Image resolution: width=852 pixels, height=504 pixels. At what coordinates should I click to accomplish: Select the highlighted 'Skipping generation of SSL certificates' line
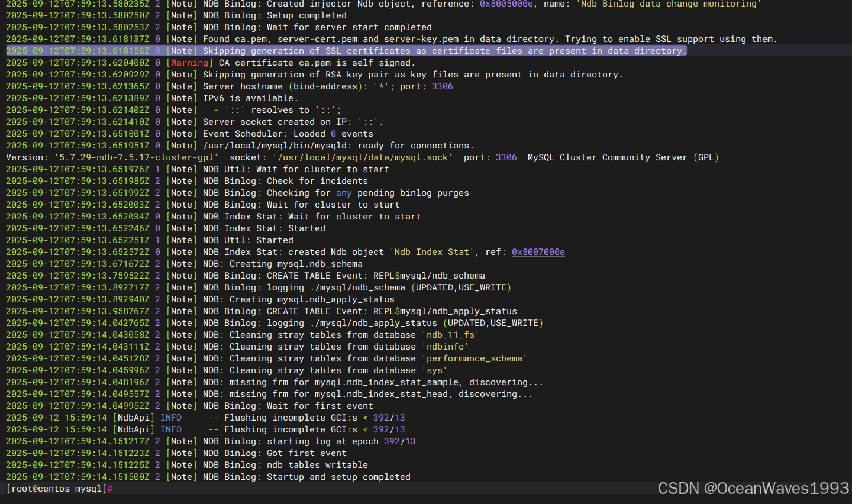coord(347,51)
